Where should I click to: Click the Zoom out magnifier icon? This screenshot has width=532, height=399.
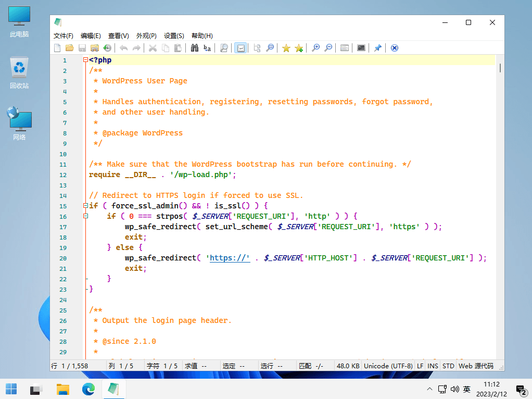[328, 48]
